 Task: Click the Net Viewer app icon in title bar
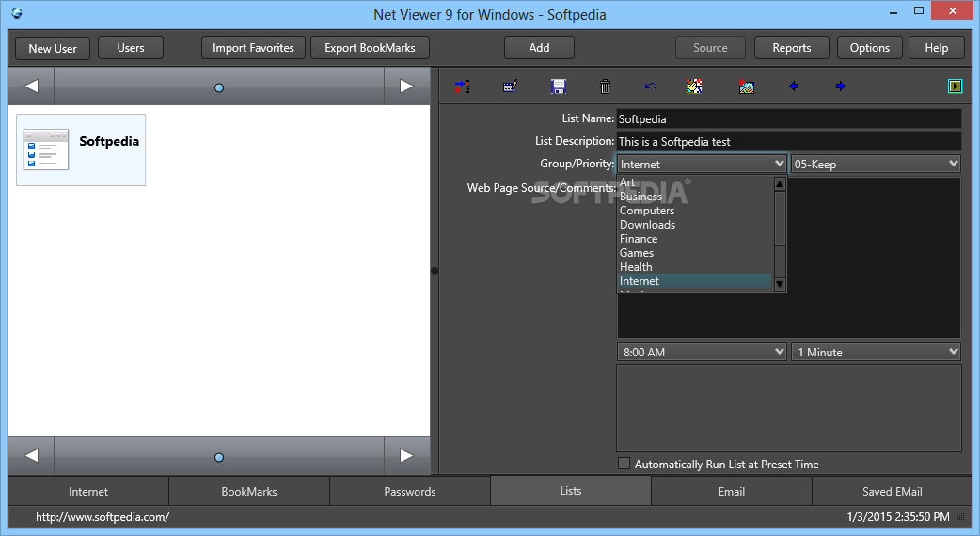coord(17,13)
